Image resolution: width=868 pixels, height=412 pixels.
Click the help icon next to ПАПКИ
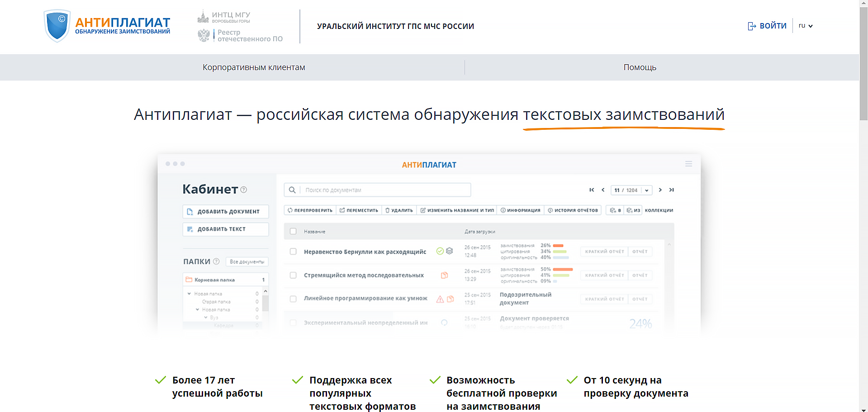[x=216, y=261]
